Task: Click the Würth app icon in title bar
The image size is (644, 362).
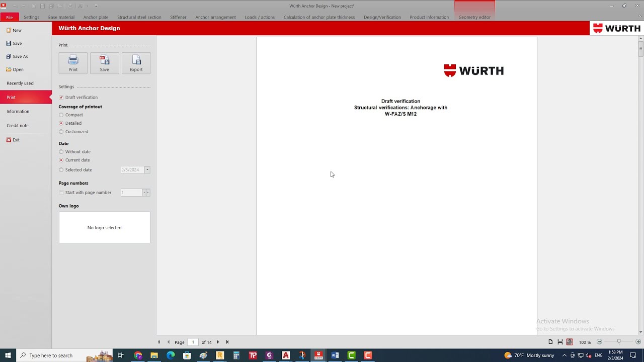Action: pos(4,6)
